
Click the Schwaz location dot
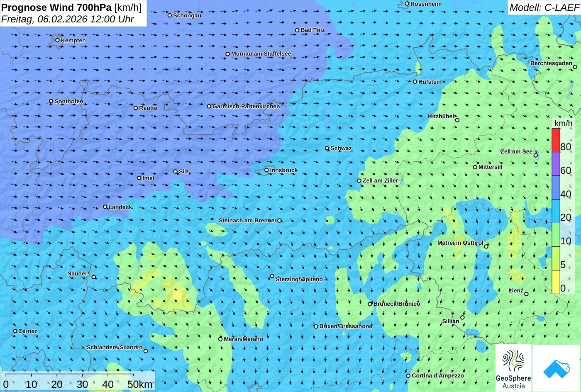pos(327,148)
